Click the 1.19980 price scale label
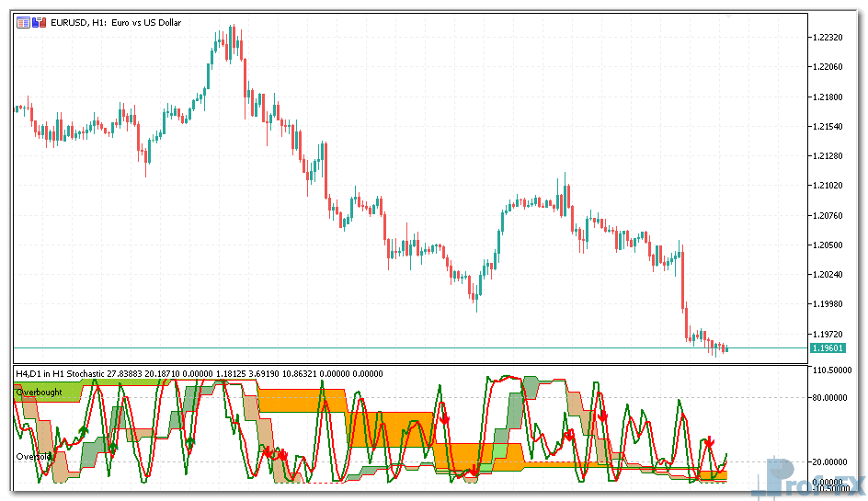Screen dimensions: 868x501 tap(826, 304)
